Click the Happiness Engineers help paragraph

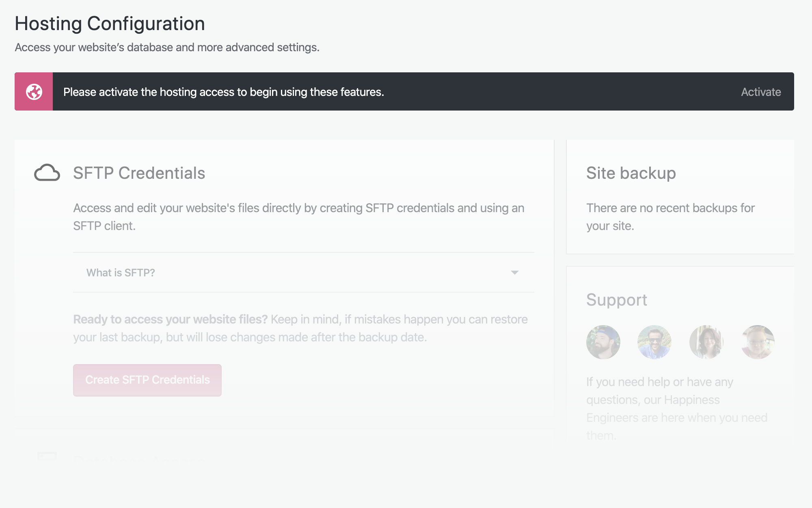[676, 408]
